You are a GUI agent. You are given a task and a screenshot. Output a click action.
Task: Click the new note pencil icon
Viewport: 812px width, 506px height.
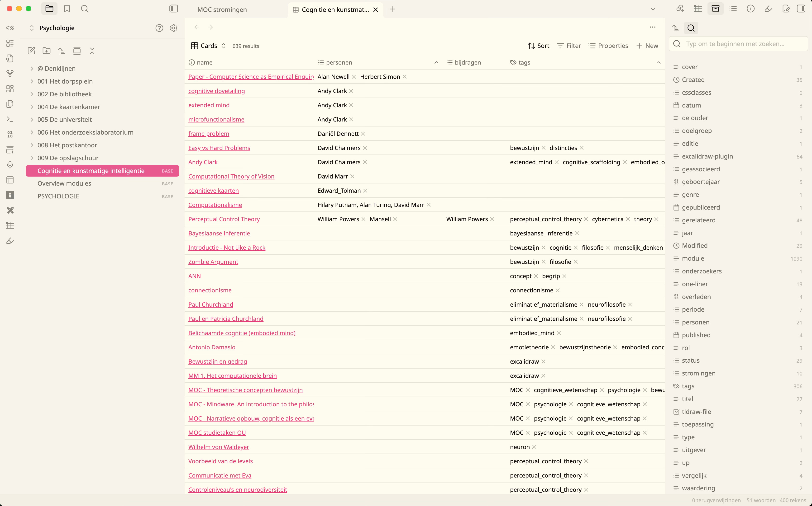(32, 51)
